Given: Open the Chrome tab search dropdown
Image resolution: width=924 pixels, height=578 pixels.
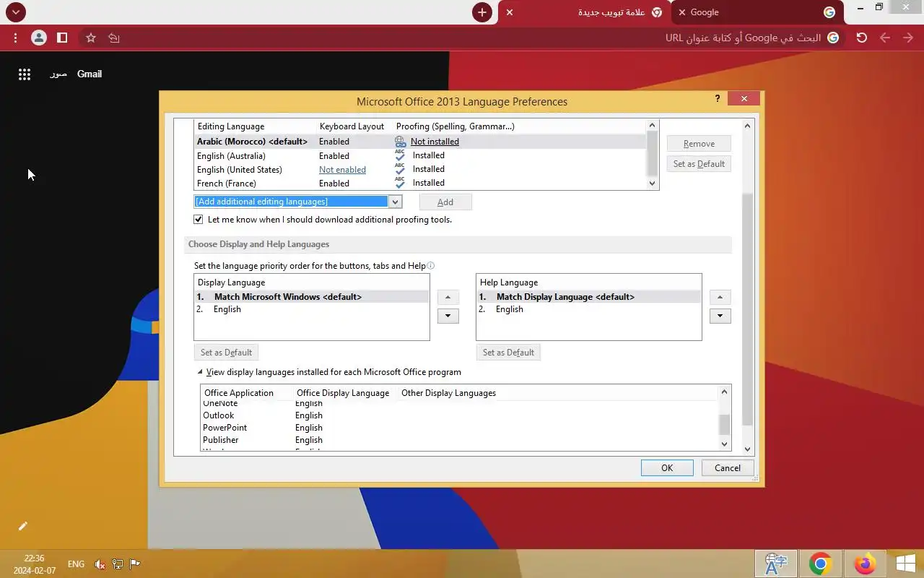Looking at the screenshot, I should point(15,12).
